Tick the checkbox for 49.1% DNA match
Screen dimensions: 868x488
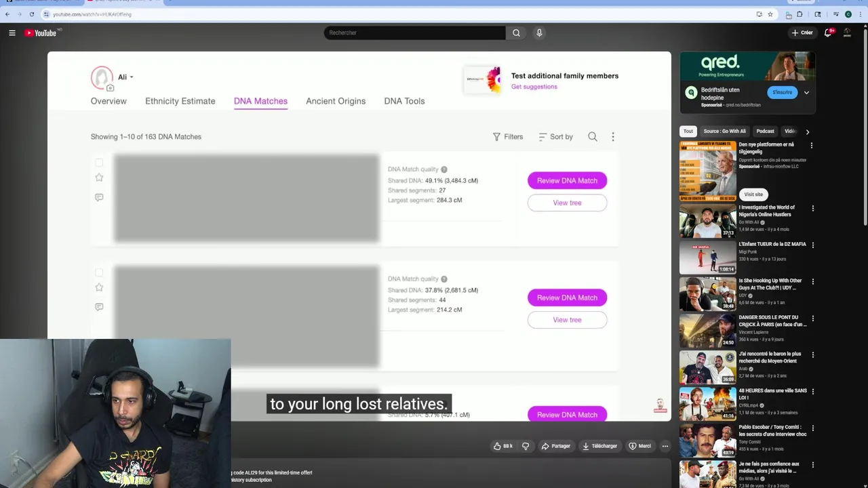[99, 163]
